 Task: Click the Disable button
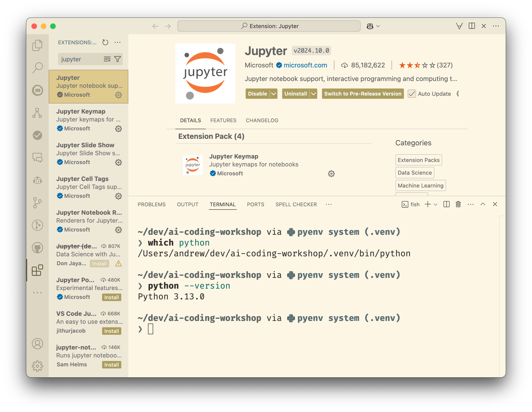tap(258, 94)
